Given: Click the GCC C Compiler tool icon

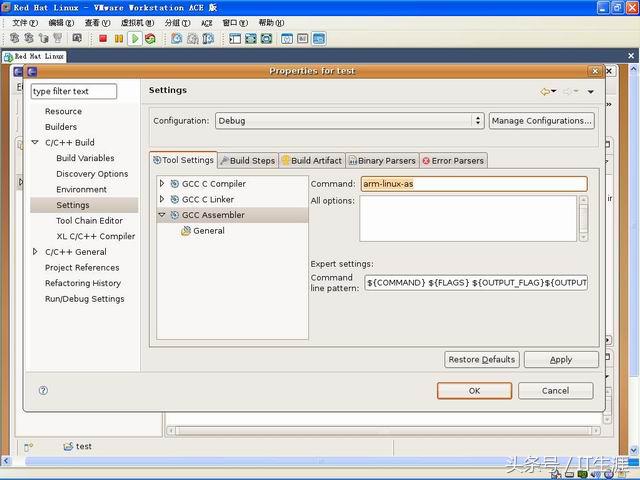Looking at the screenshot, I should pyautogui.click(x=175, y=184).
